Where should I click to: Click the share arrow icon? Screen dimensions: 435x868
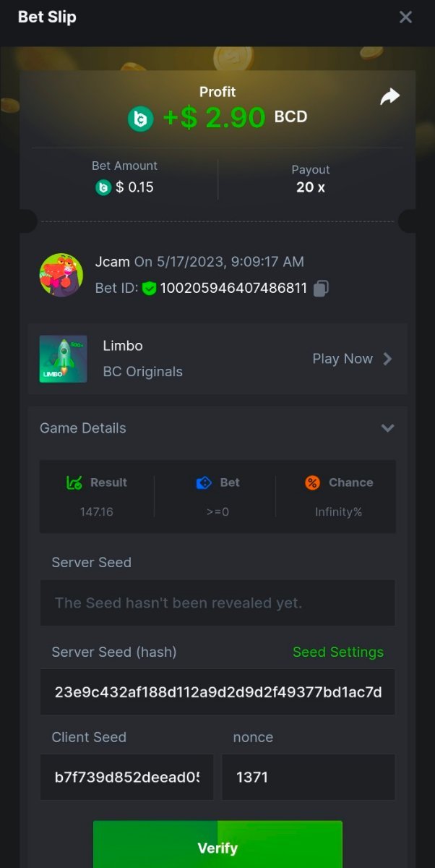pos(390,97)
